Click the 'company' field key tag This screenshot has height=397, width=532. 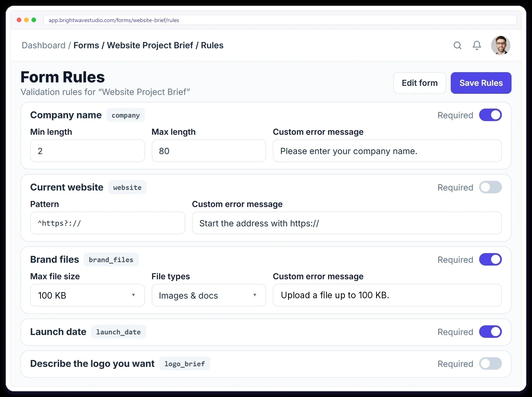point(126,115)
